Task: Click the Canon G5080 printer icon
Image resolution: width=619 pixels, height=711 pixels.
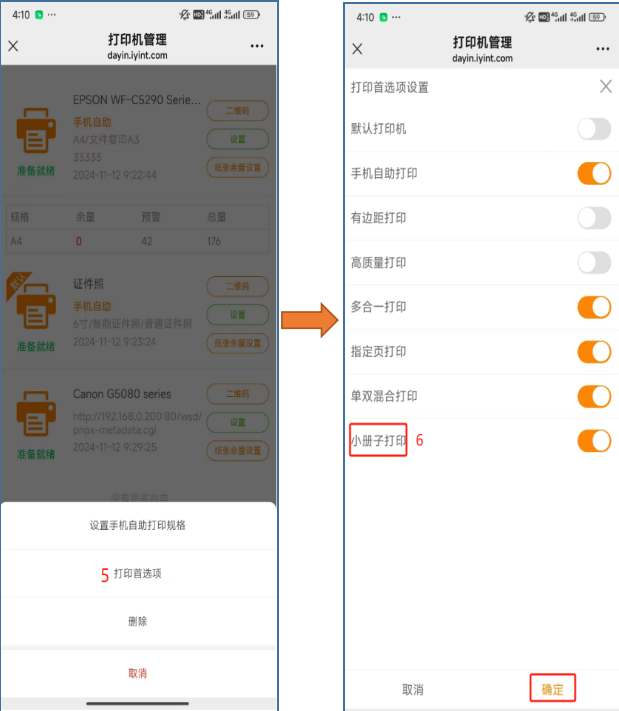Action: click(x=36, y=414)
